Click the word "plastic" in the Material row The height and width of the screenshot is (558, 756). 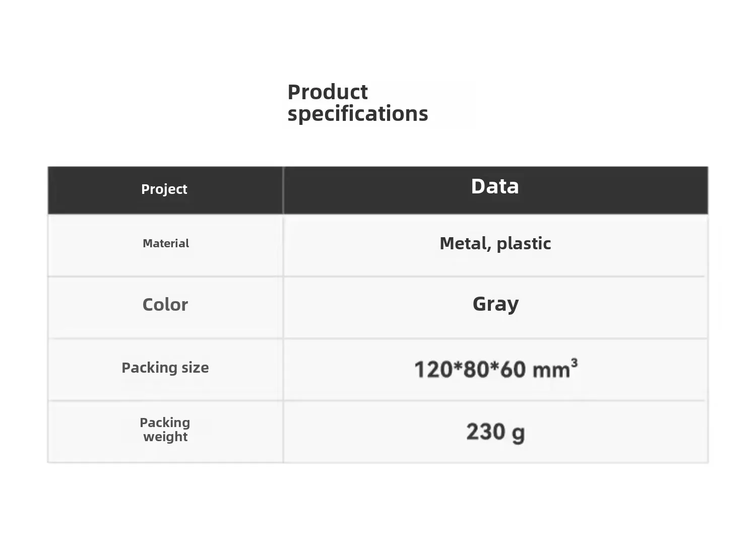[524, 244]
